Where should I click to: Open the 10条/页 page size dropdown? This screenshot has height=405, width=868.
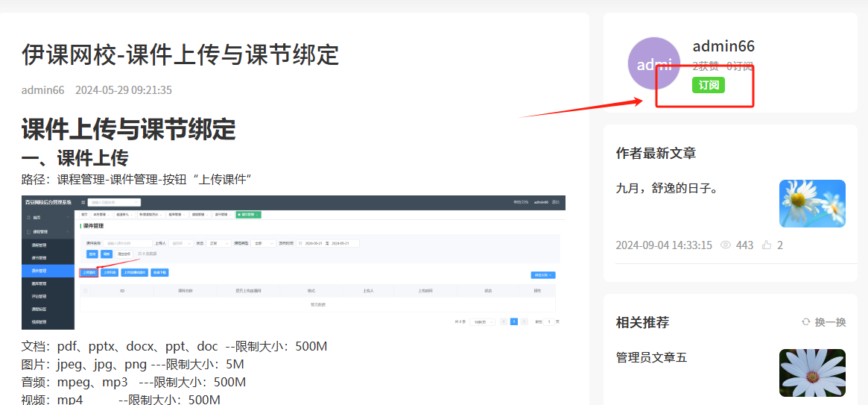pos(482,321)
